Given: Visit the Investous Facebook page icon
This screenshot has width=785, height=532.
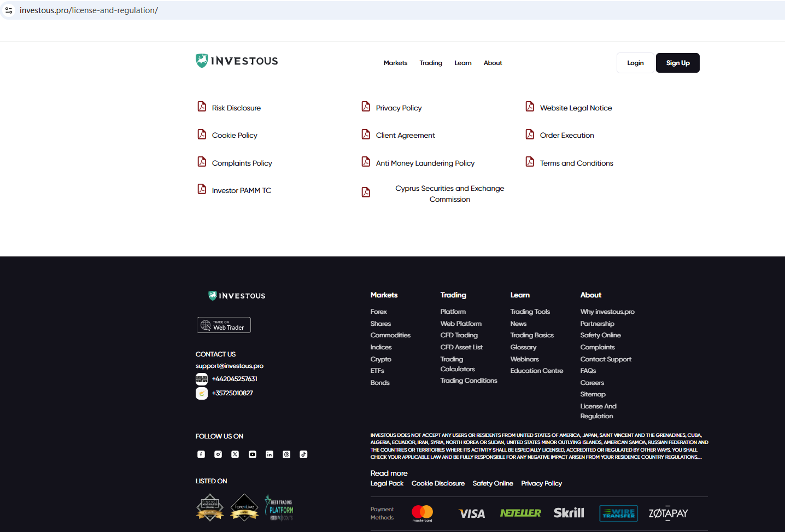Looking at the screenshot, I should point(201,454).
